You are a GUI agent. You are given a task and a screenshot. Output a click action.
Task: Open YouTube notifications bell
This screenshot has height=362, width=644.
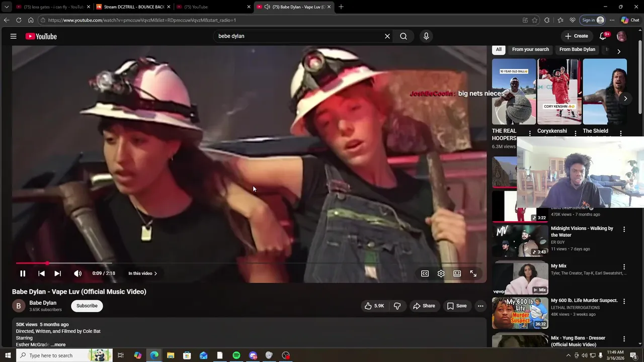(603, 36)
